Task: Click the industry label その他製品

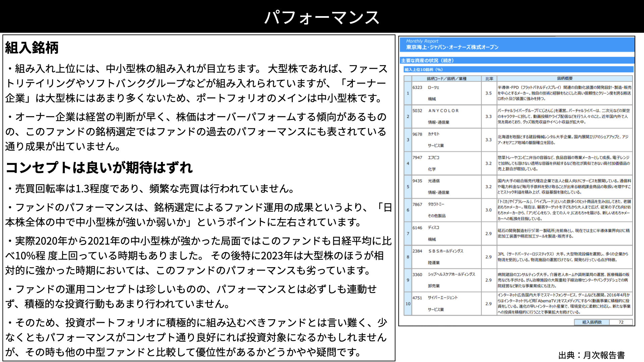Action: coord(437,216)
